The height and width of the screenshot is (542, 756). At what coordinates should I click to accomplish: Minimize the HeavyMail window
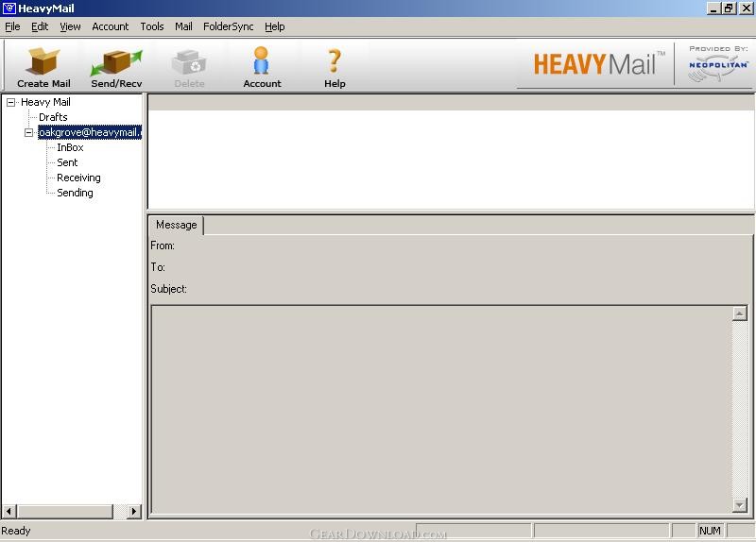(x=713, y=8)
